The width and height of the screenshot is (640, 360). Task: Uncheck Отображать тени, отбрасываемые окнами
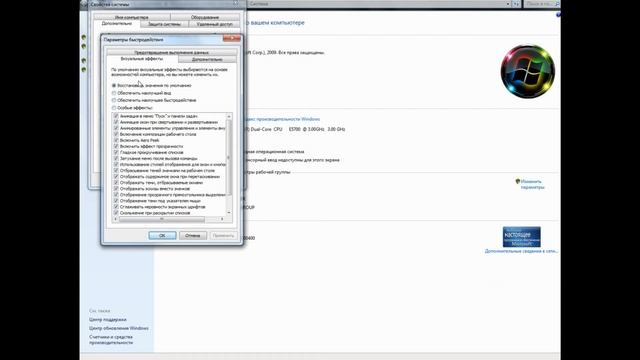click(116, 182)
